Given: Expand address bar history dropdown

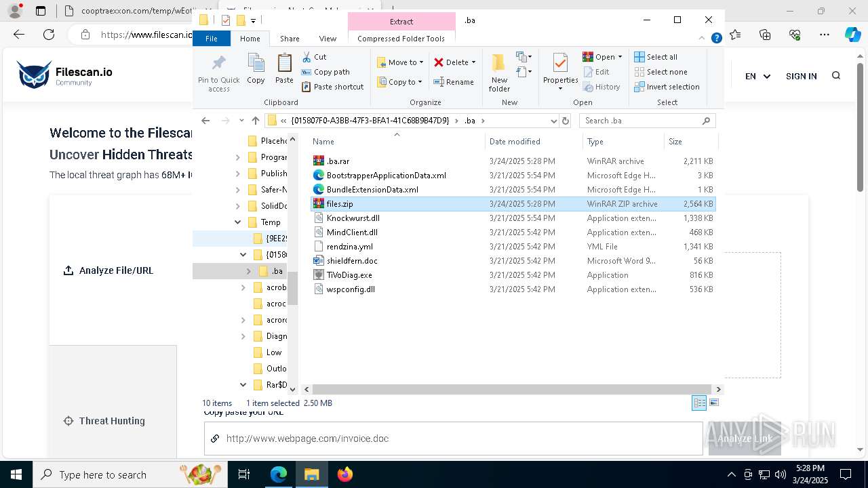Looking at the screenshot, I should pos(553,121).
